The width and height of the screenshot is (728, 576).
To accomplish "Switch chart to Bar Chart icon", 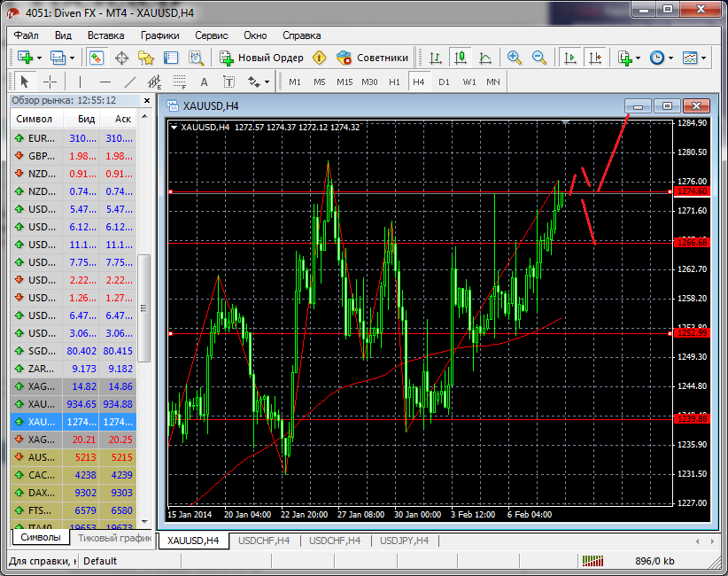I will pyautogui.click(x=436, y=58).
